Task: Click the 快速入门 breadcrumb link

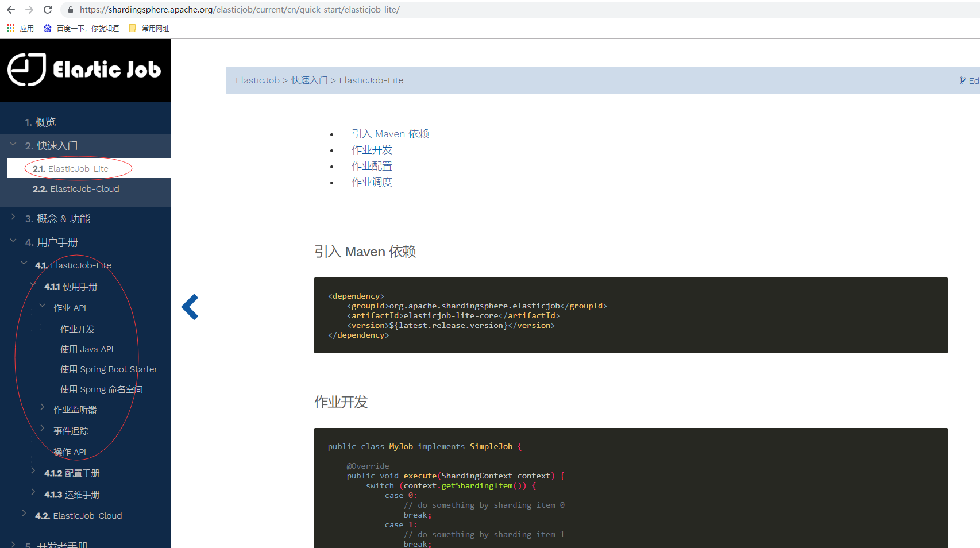Action: tap(310, 80)
